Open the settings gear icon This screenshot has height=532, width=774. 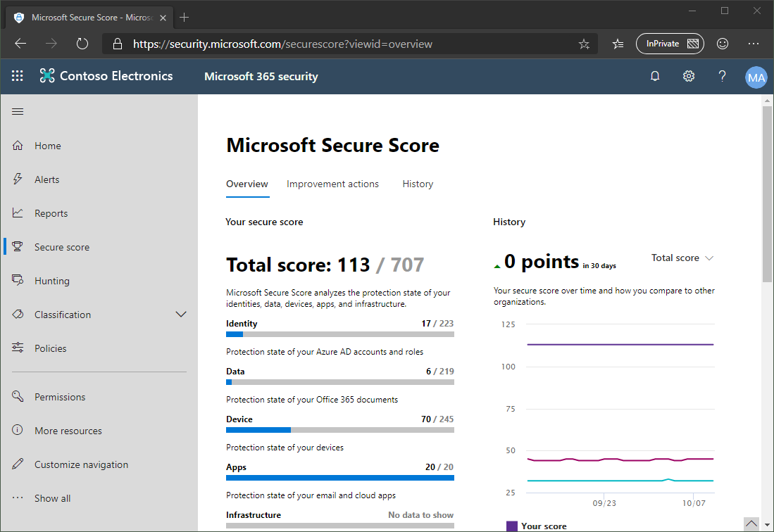click(689, 76)
